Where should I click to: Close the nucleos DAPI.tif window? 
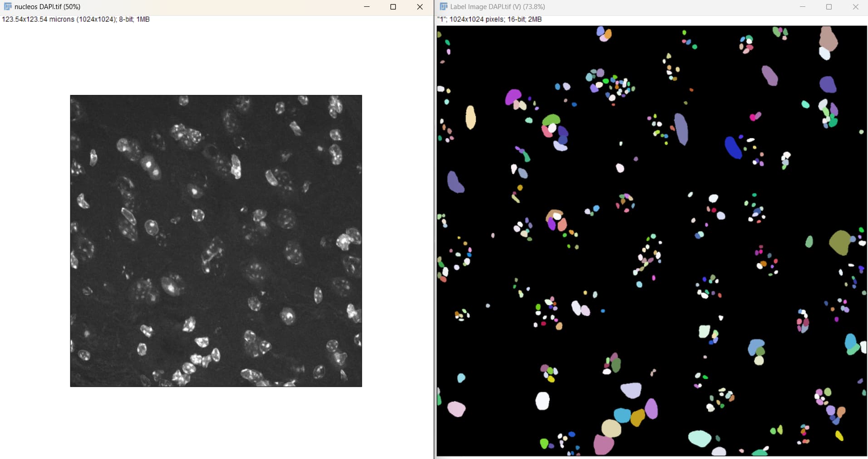(419, 7)
